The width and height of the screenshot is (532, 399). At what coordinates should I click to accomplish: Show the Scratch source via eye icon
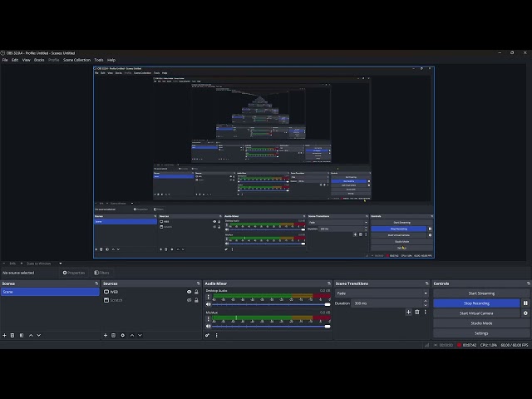(189, 300)
